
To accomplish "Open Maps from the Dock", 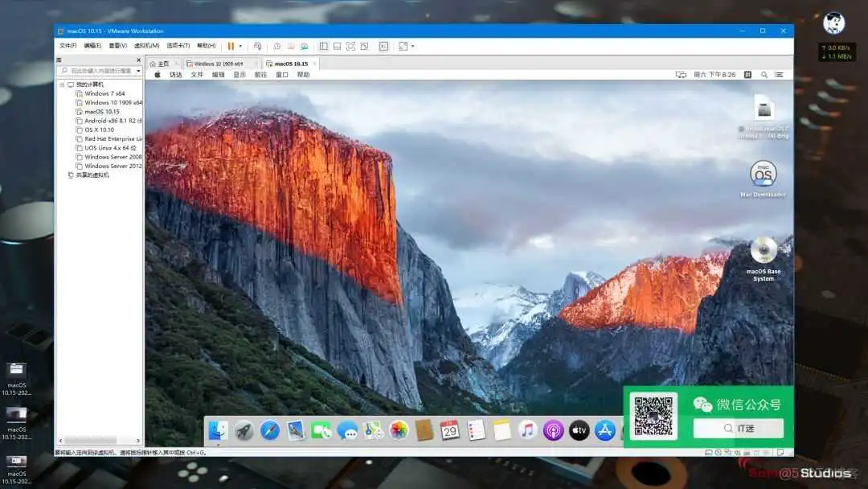I will coord(373,430).
